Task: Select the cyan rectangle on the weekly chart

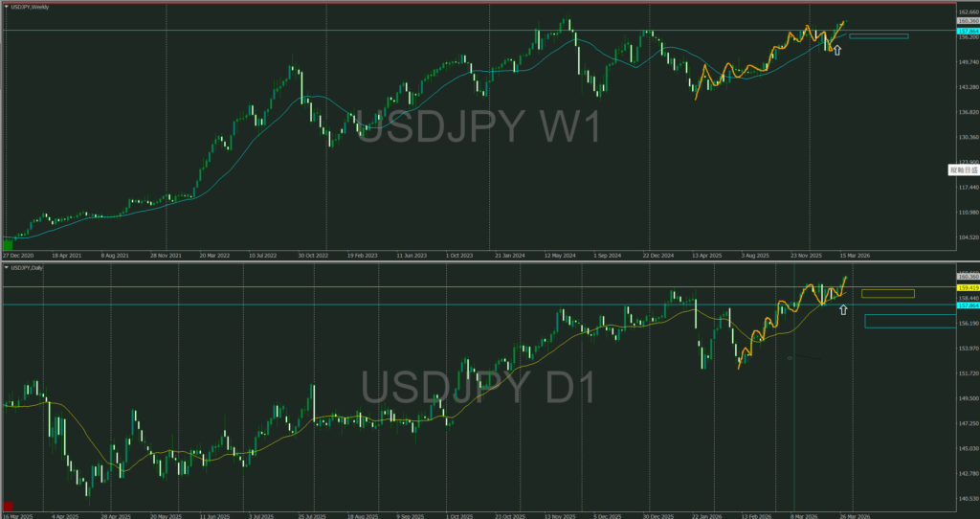Action: (878, 37)
